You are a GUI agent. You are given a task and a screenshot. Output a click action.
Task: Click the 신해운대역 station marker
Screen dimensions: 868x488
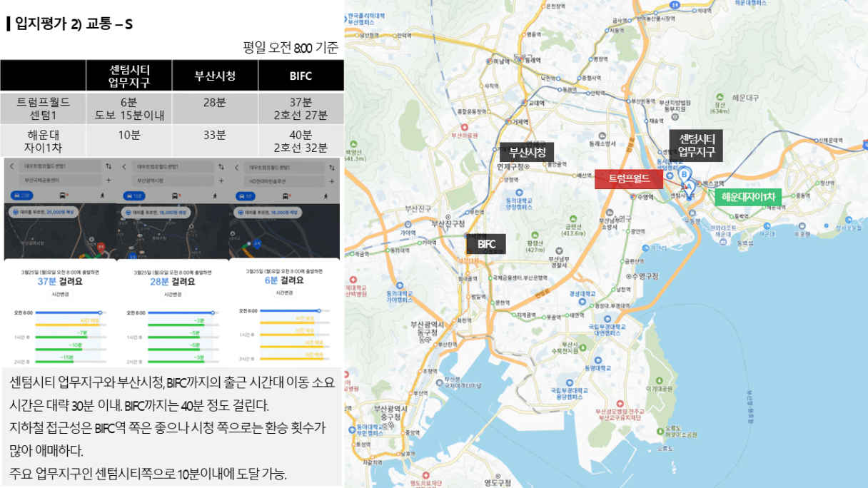coord(817,141)
